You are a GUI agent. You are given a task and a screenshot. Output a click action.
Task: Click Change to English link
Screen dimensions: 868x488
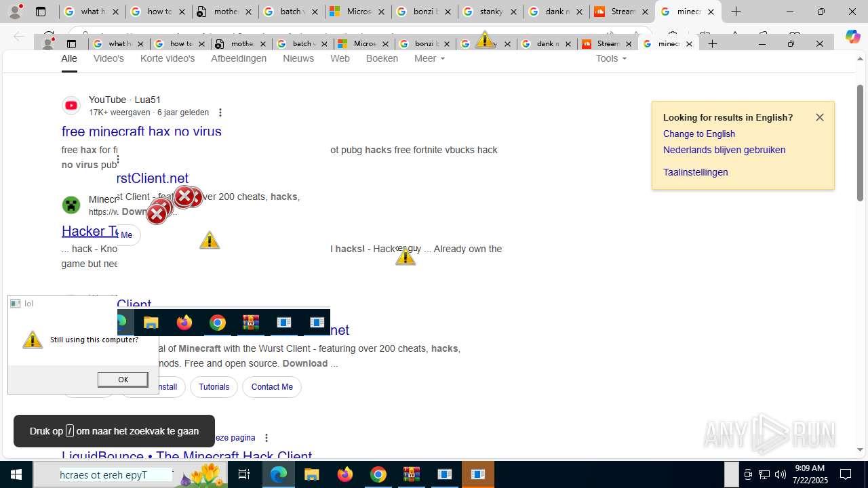point(699,134)
